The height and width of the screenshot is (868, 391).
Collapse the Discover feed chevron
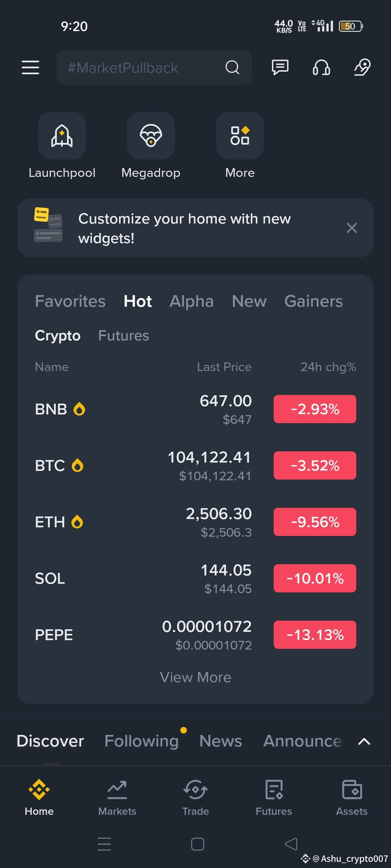364,741
